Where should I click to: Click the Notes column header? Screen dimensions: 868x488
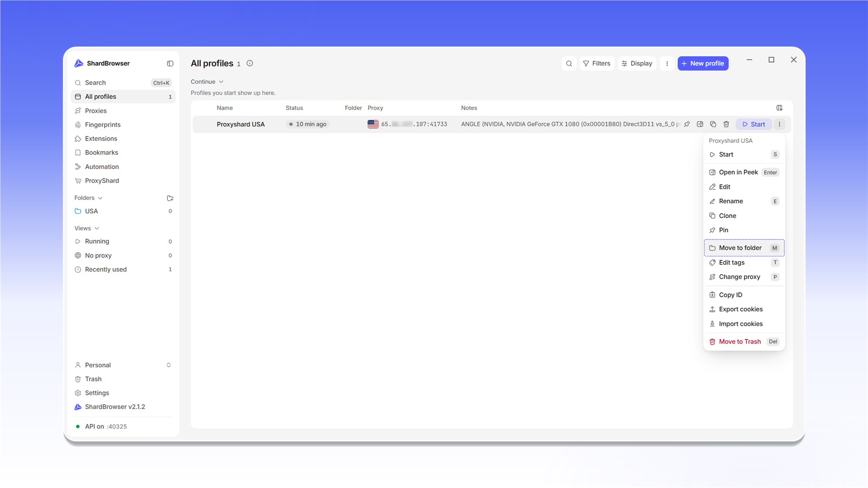point(469,108)
